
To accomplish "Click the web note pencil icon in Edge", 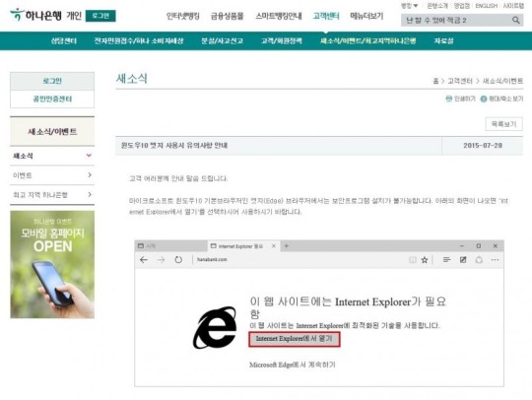I will coord(463,260).
